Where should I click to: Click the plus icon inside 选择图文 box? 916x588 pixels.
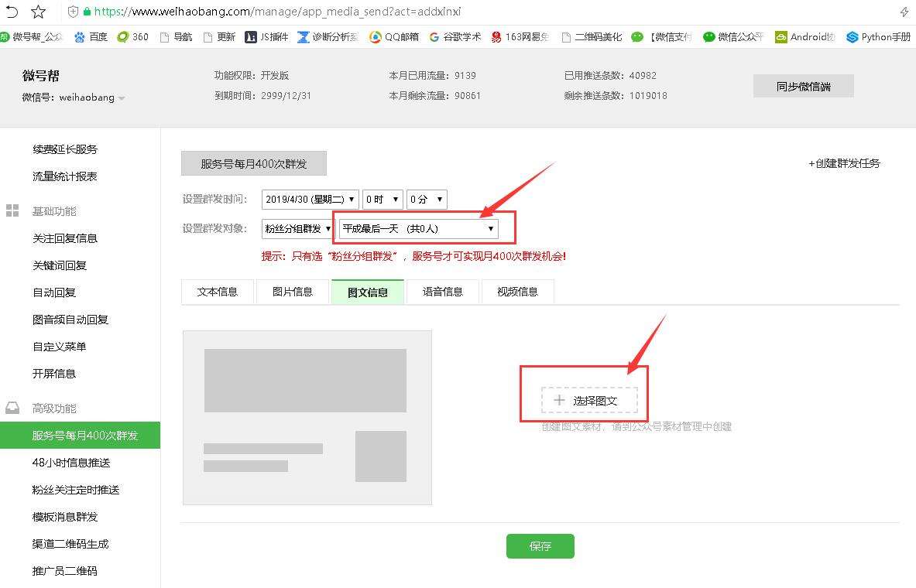point(559,400)
